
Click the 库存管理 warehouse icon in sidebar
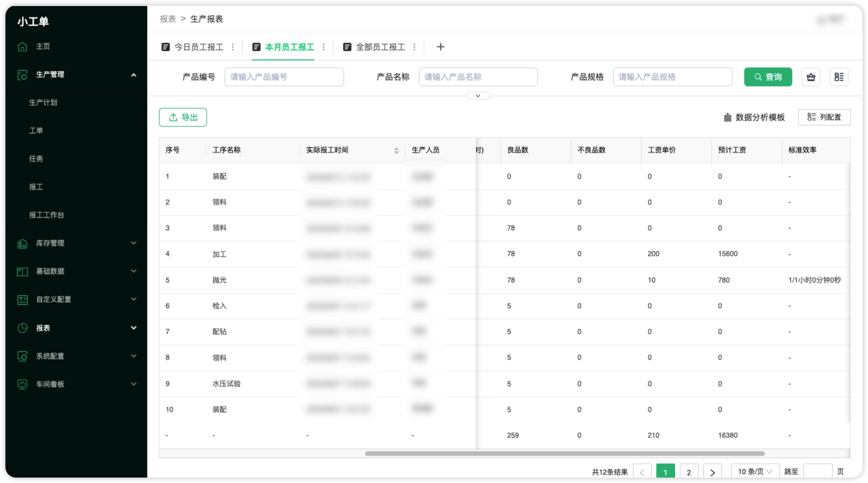[22, 243]
